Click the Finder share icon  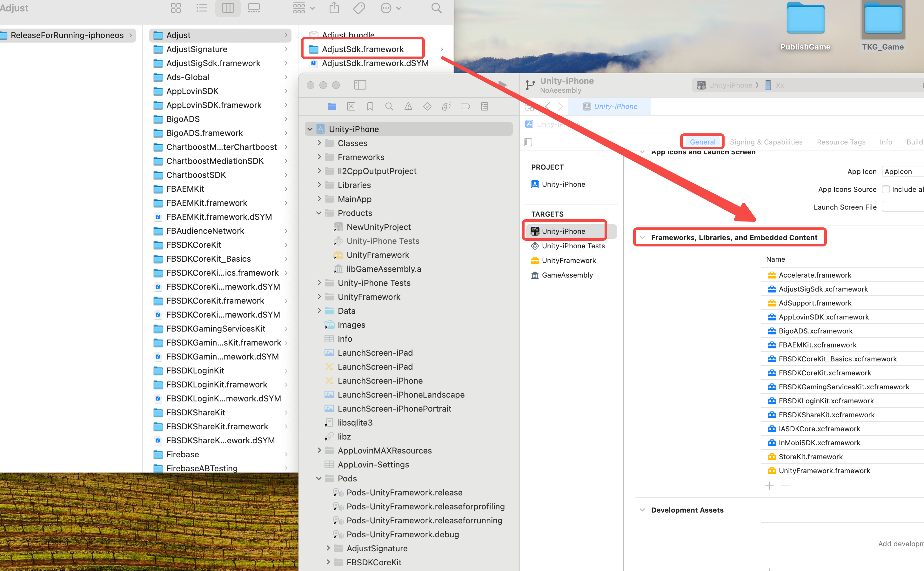tap(334, 8)
